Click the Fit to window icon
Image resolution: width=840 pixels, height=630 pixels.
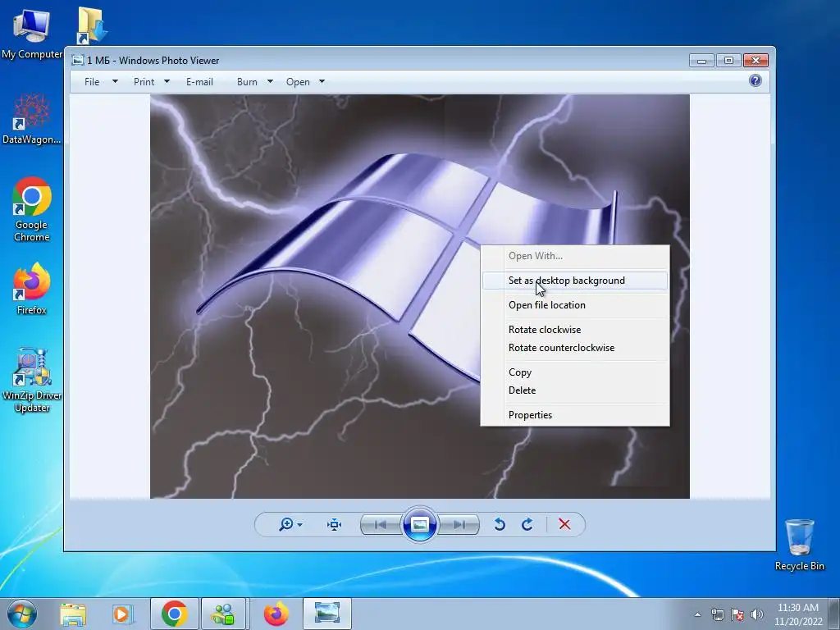click(335, 524)
